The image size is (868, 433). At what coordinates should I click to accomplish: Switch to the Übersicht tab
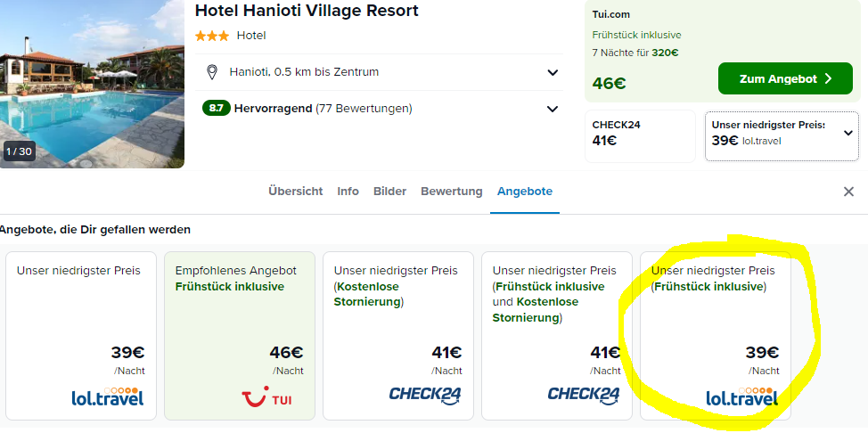coord(296,191)
